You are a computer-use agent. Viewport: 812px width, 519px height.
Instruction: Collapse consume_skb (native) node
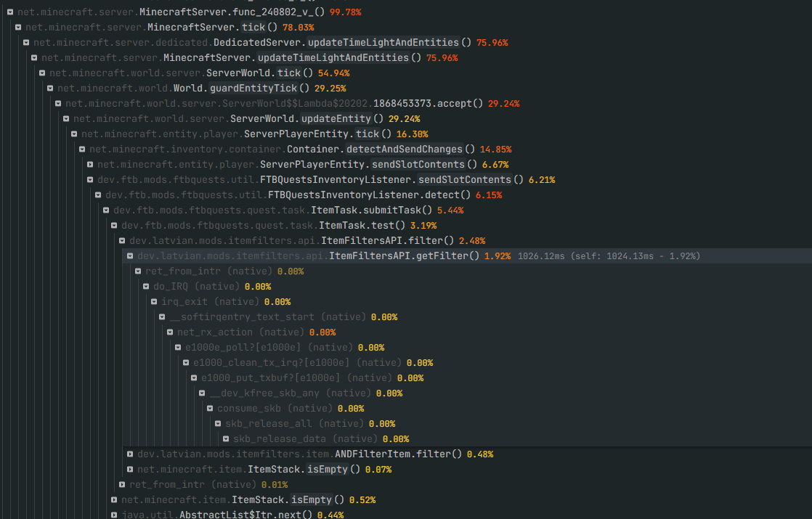click(x=210, y=408)
